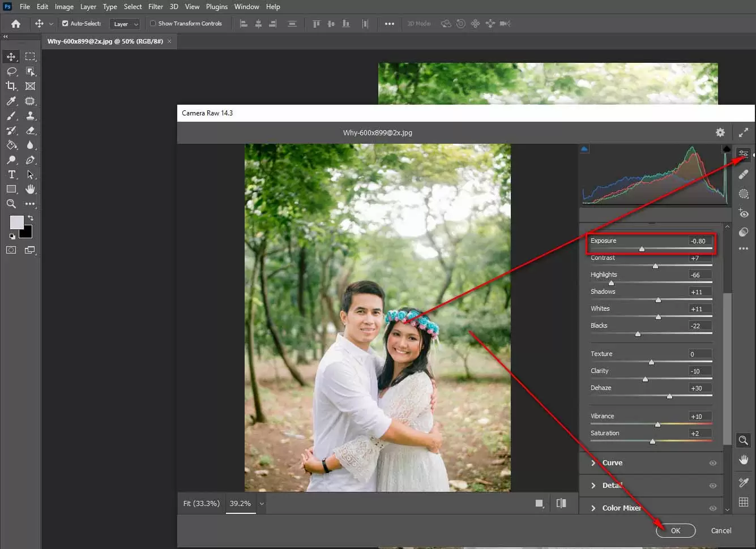Open the Layer auto-select dropdown
The image size is (756, 549).
pos(125,24)
